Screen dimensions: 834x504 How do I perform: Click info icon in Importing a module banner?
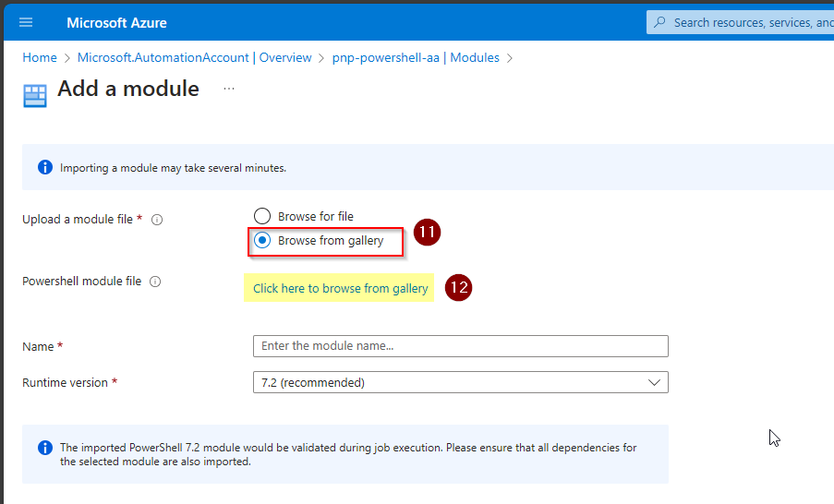tap(45, 167)
